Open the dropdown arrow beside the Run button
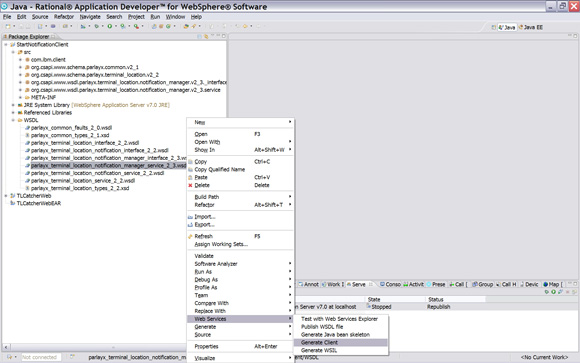This screenshot has width=580, height=363. (116, 26)
